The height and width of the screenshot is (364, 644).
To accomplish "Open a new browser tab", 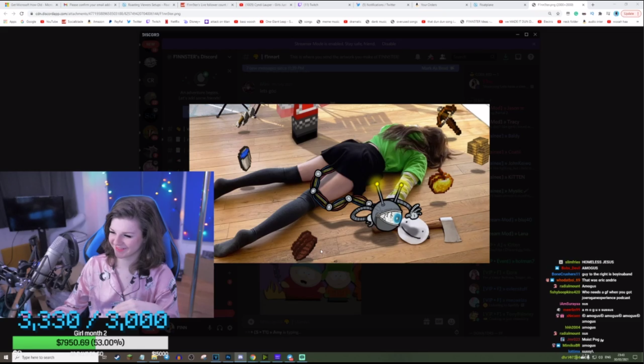I will point(593,5).
